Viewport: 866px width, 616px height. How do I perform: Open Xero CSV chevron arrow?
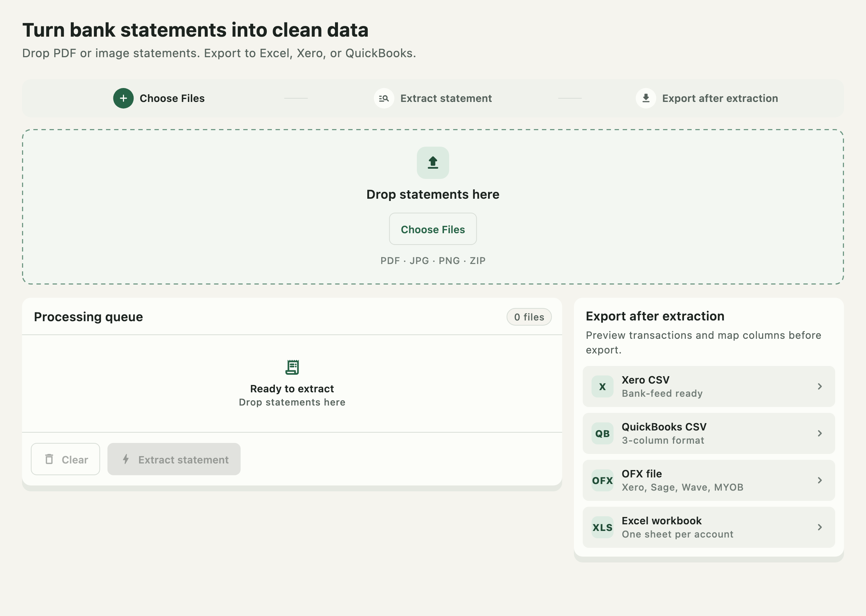click(x=820, y=386)
